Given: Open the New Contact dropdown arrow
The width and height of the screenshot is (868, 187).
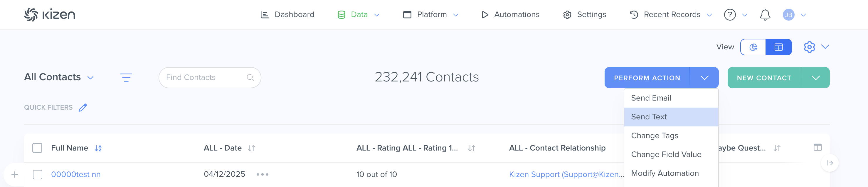Looking at the screenshot, I should 815,78.
